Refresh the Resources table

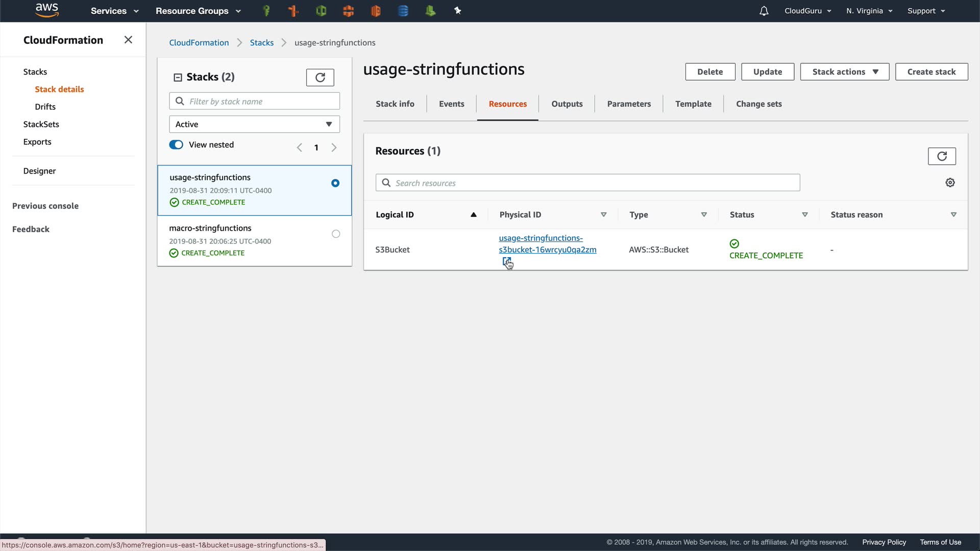(941, 156)
